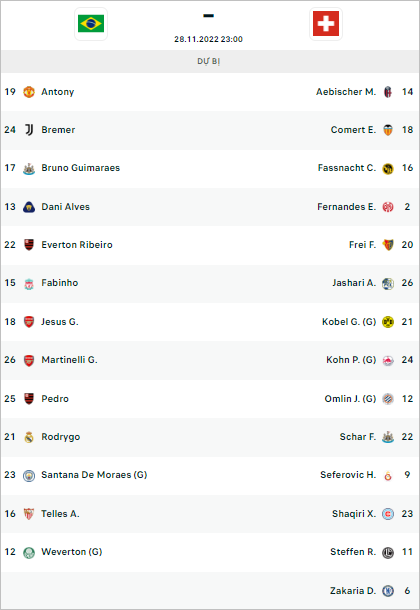Click Newcastle crest beside Bruno Guimaraes
The height and width of the screenshot is (610, 420).
[x=29, y=168]
